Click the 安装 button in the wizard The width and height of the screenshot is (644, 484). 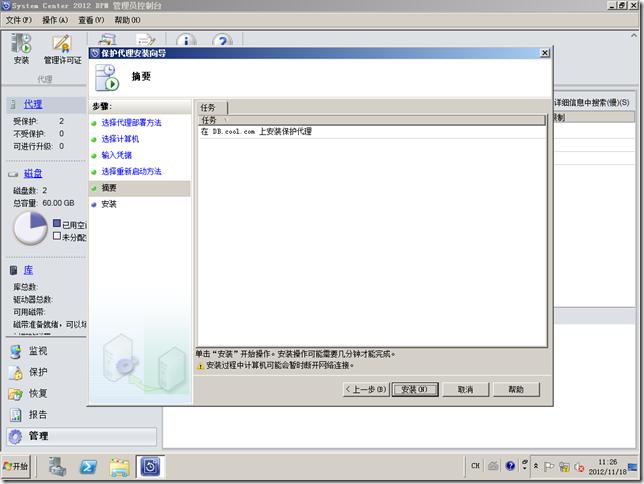point(415,390)
